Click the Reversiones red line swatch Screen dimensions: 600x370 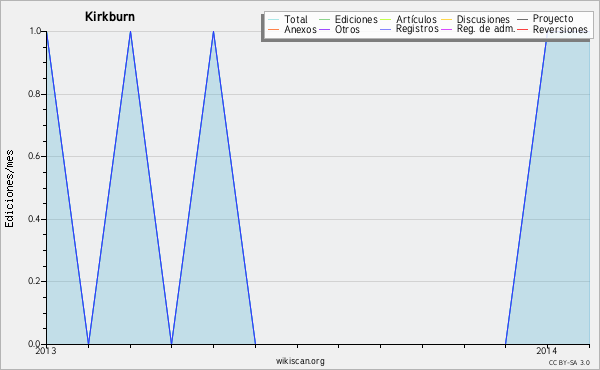click(522, 29)
